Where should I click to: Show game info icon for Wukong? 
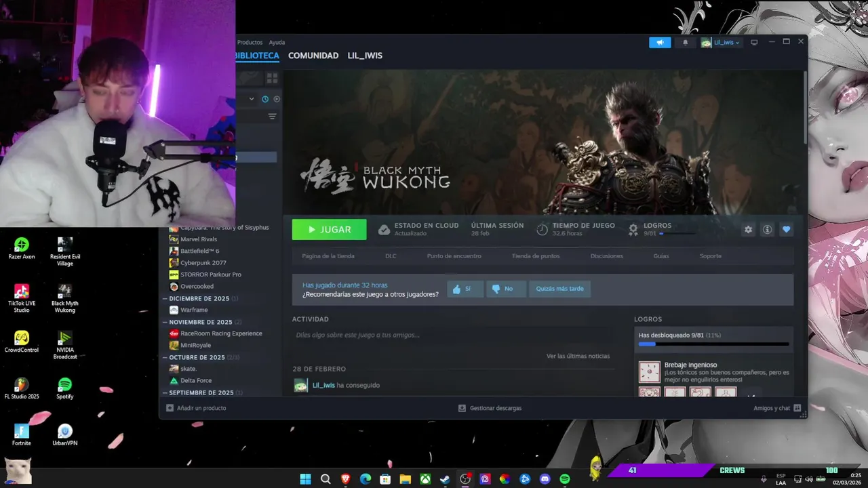coord(767,230)
